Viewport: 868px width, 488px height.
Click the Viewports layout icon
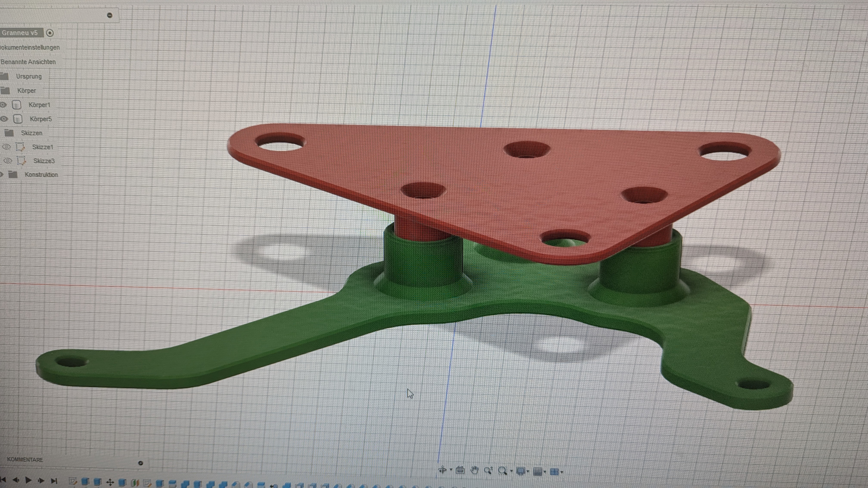click(x=554, y=472)
